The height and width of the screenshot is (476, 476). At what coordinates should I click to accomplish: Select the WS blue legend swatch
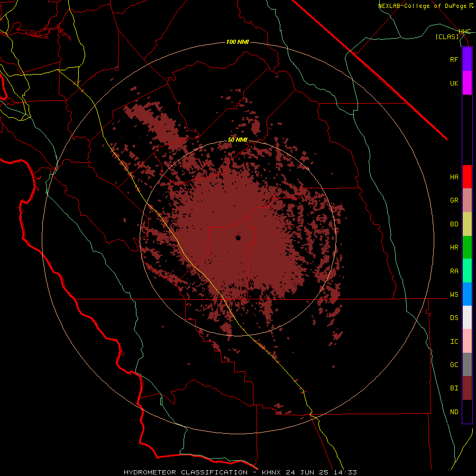click(467, 294)
